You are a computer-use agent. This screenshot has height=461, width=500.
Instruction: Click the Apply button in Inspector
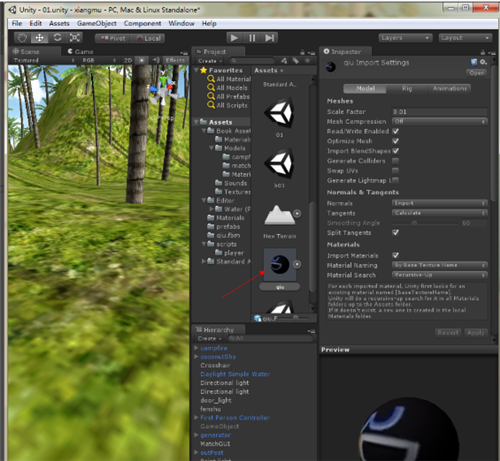tap(476, 332)
